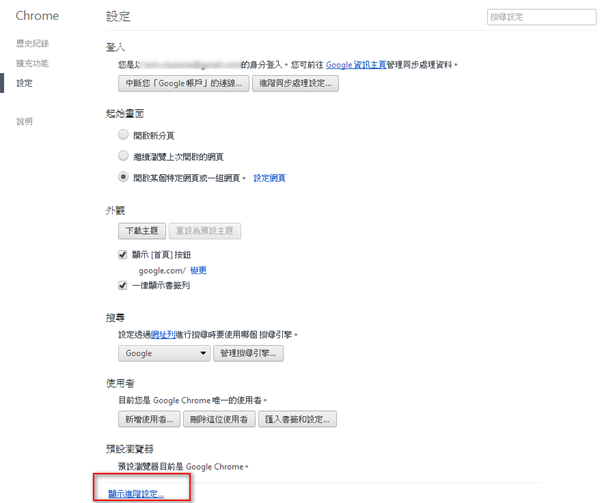
Task: Click the 搜尋設定 search field
Action: [541, 17]
